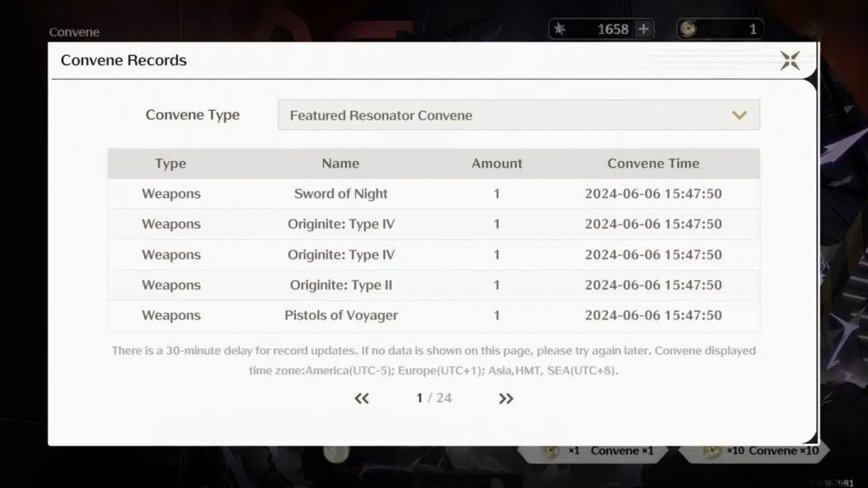The image size is (868, 488).
Task: Click the Convene Time column header
Action: point(653,164)
